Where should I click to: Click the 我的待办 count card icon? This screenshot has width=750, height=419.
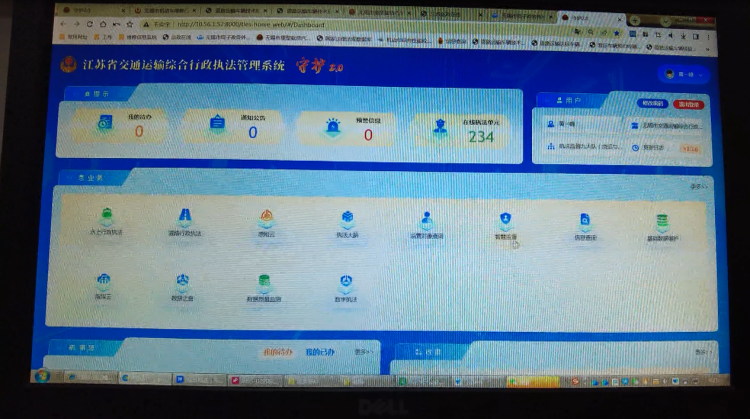[x=104, y=124]
